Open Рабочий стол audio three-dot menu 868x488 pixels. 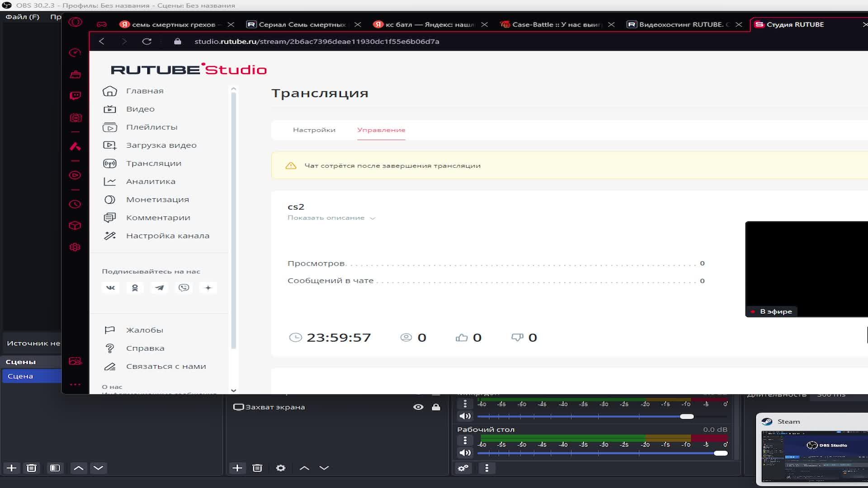tap(465, 440)
